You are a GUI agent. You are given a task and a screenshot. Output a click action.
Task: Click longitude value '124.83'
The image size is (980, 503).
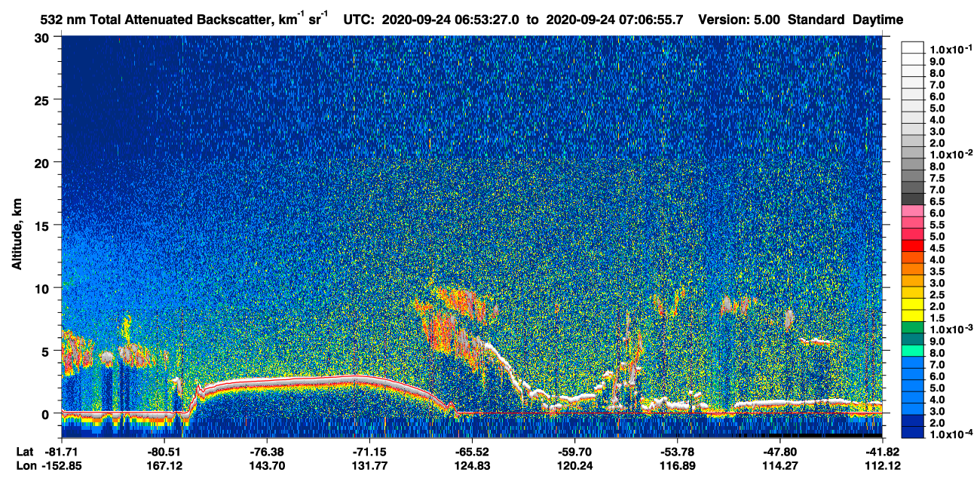pos(472,466)
